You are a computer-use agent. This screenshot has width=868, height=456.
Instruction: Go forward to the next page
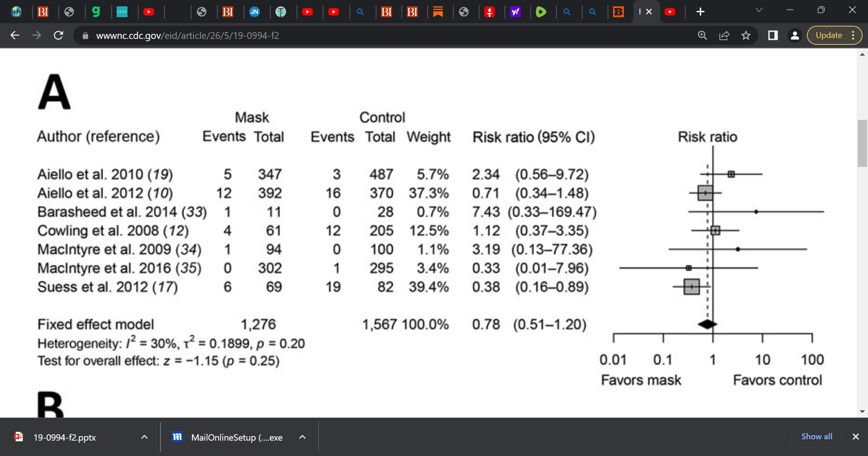[x=37, y=35]
